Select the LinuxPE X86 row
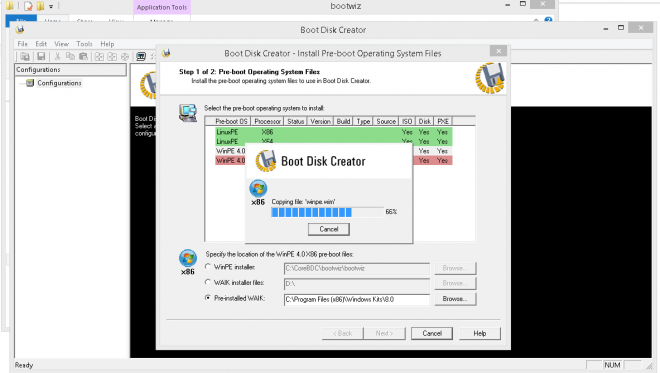The image size is (660, 373). click(333, 132)
